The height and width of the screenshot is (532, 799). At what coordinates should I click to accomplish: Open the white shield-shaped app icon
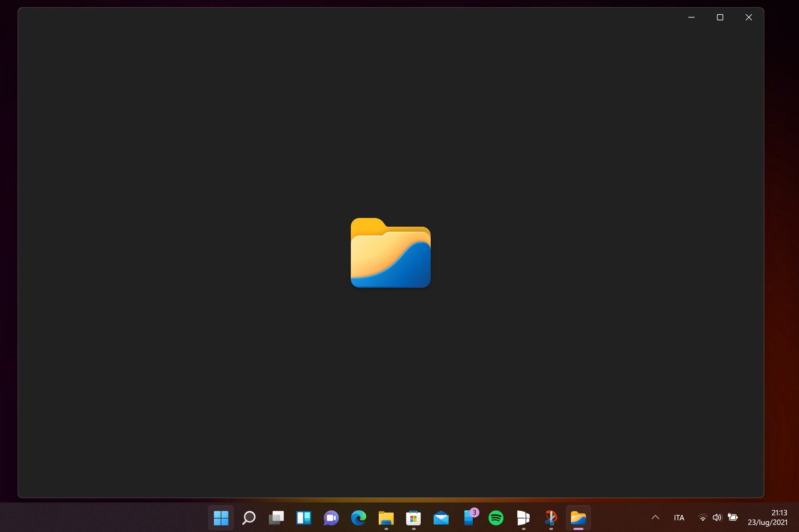click(x=523, y=518)
